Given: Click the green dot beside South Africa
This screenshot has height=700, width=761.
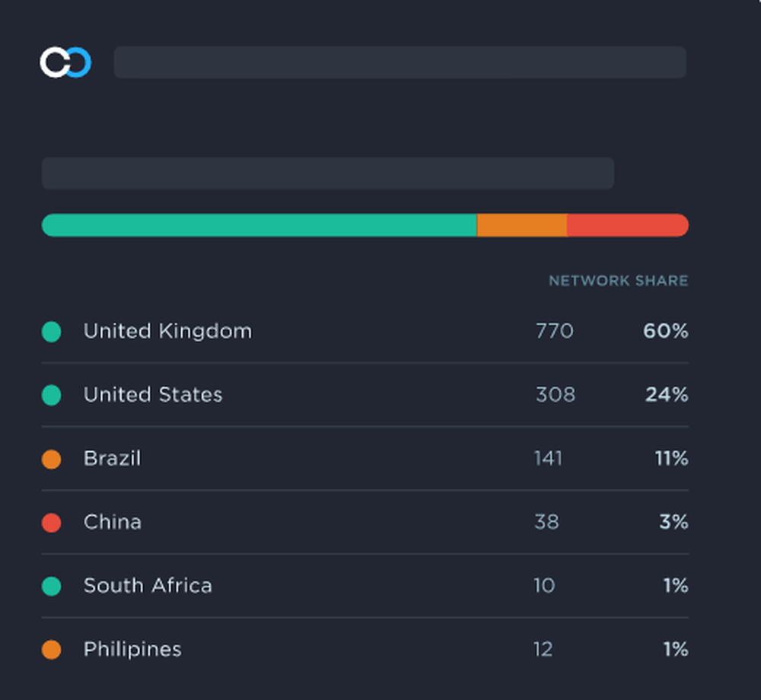Looking at the screenshot, I should (52, 586).
